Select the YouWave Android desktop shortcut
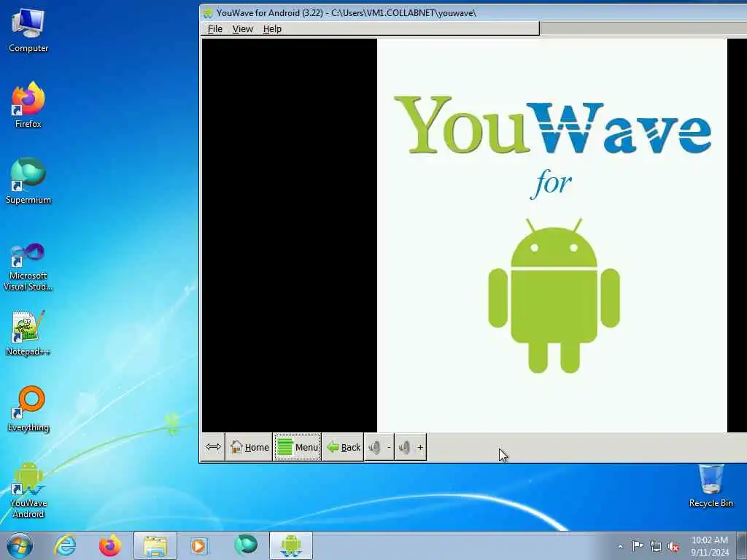Image resolution: width=747 pixels, height=560 pixels. tap(28, 489)
